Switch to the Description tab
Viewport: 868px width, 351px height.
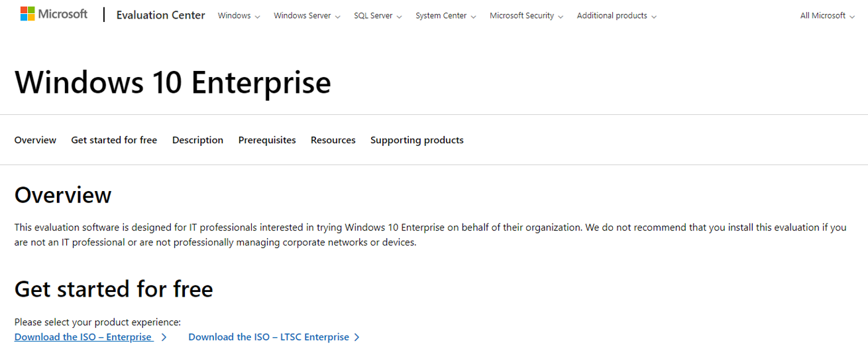coord(197,140)
